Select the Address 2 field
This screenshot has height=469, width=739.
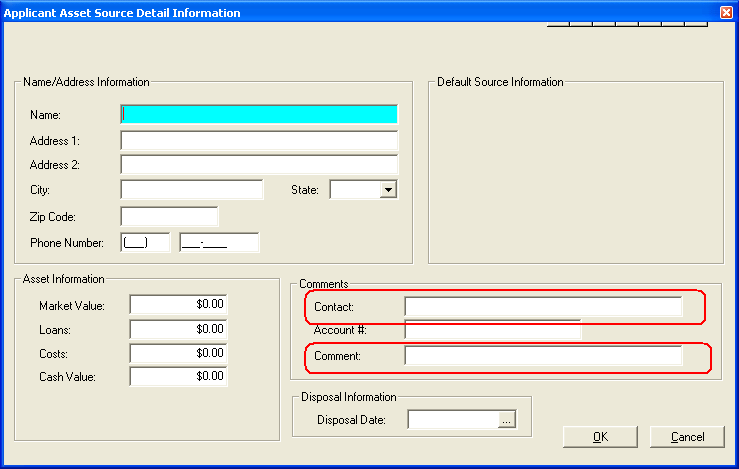click(x=258, y=164)
